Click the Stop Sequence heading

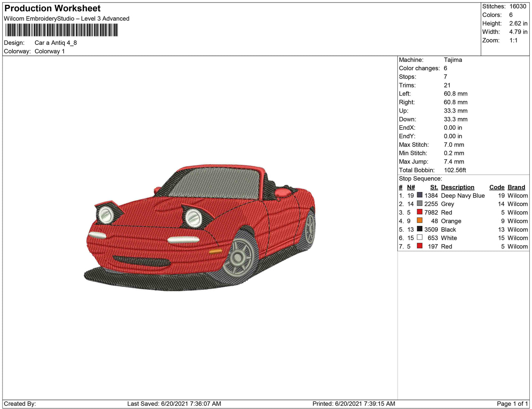click(x=420, y=179)
